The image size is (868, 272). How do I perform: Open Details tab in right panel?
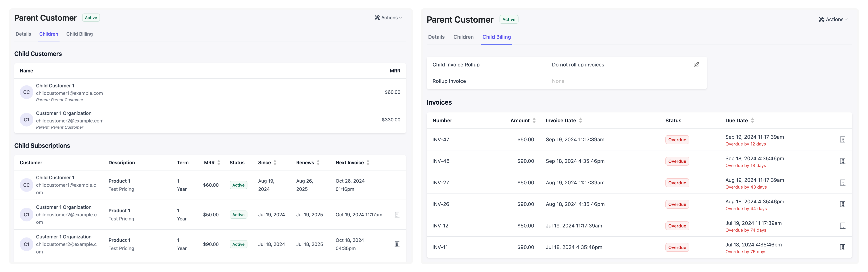pyautogui.click(x=436, y=37)
